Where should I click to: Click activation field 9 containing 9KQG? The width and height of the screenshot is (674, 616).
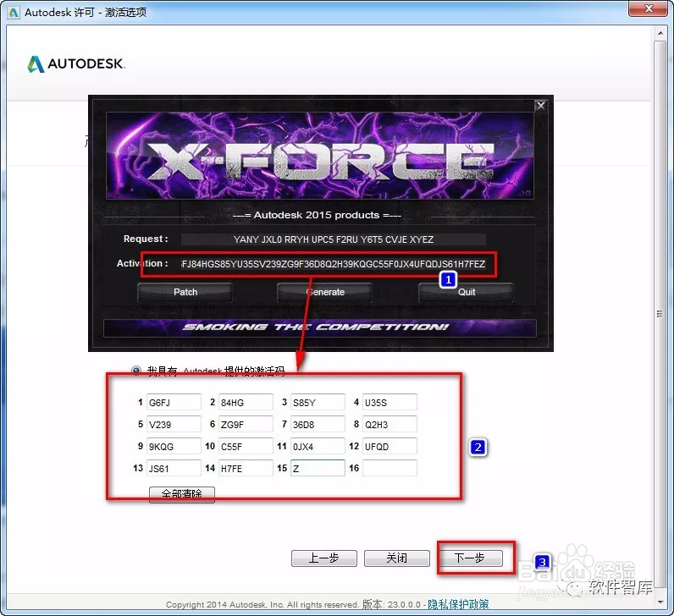click(x=174, y=446)
